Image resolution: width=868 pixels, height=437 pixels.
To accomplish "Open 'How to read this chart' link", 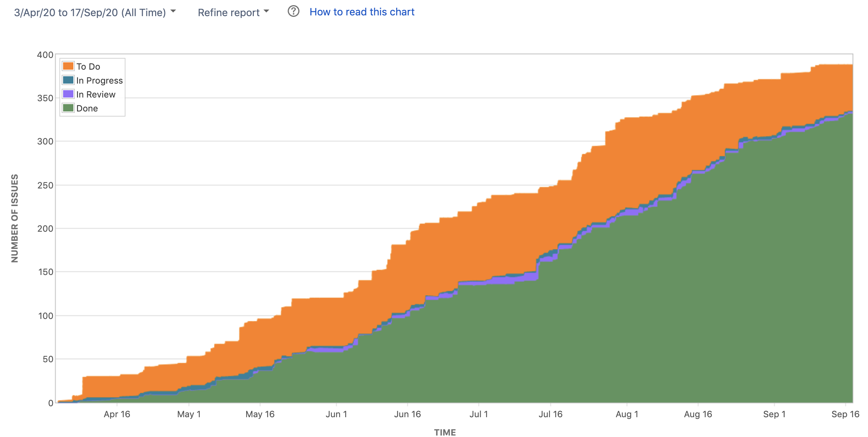I will tap(362, 12).
